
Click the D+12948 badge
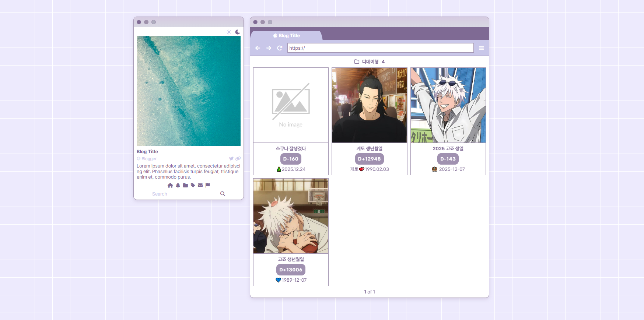(x=370, y=159)
